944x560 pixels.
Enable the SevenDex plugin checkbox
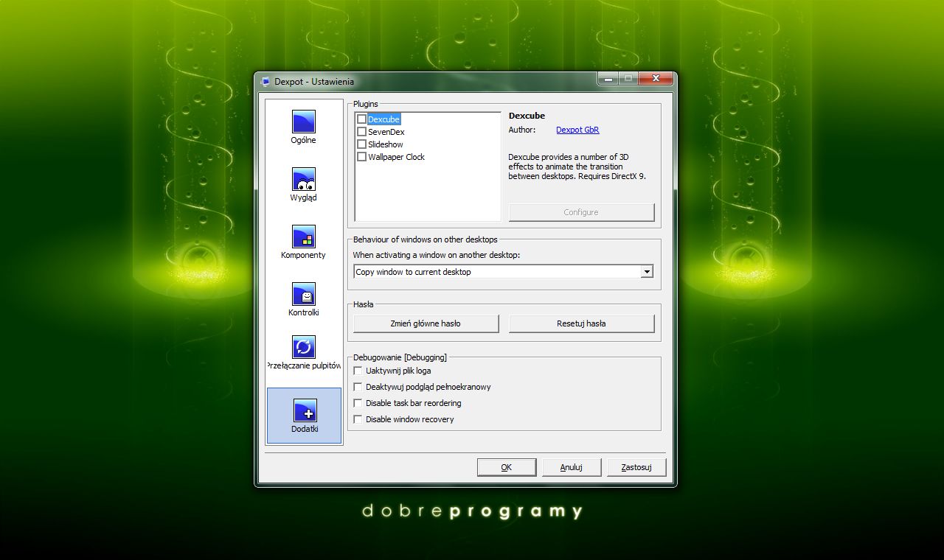coord(361,131)
